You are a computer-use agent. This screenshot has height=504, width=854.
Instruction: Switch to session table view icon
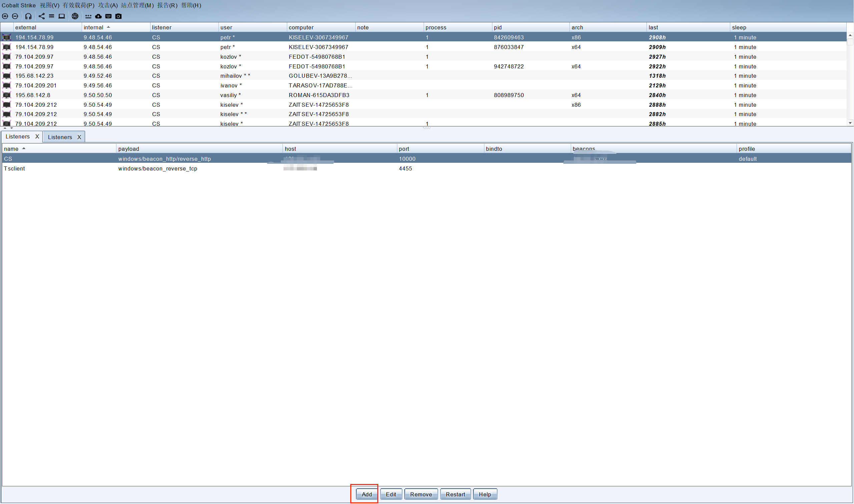coord(52,16)
